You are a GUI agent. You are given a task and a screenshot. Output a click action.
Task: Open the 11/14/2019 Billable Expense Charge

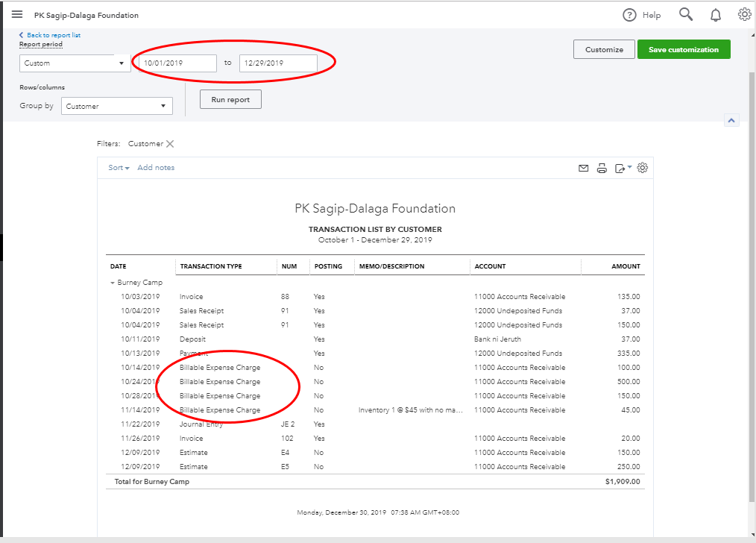(x=220, y=410)
